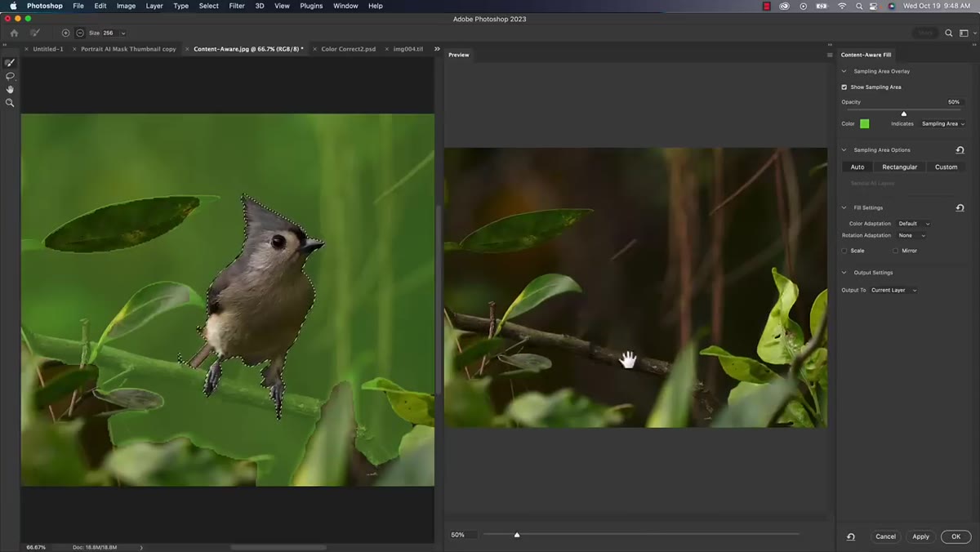Viewport: 980px width, 552px height.
Task: Click the screen recording status icon
Action: click(803, 6)
